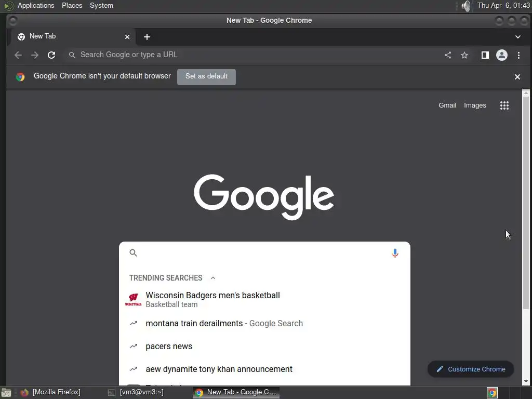Click the scrollbar down arrow

[526, 381]
